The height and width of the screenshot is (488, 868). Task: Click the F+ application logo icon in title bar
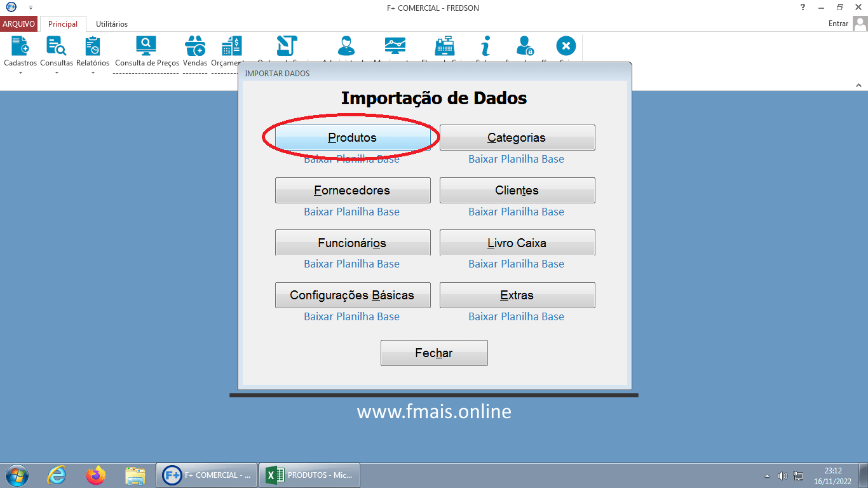(x=11, y=7)
